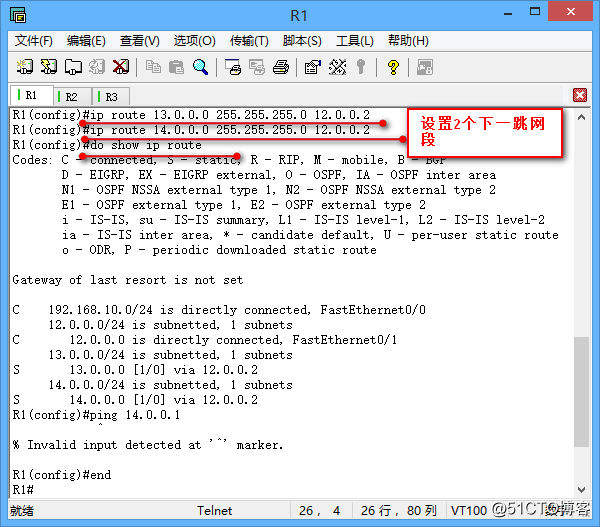Click the 'R1(config)#ping 14.0.0.1' line
Screen dimensions: 600x527
point(96,415)
